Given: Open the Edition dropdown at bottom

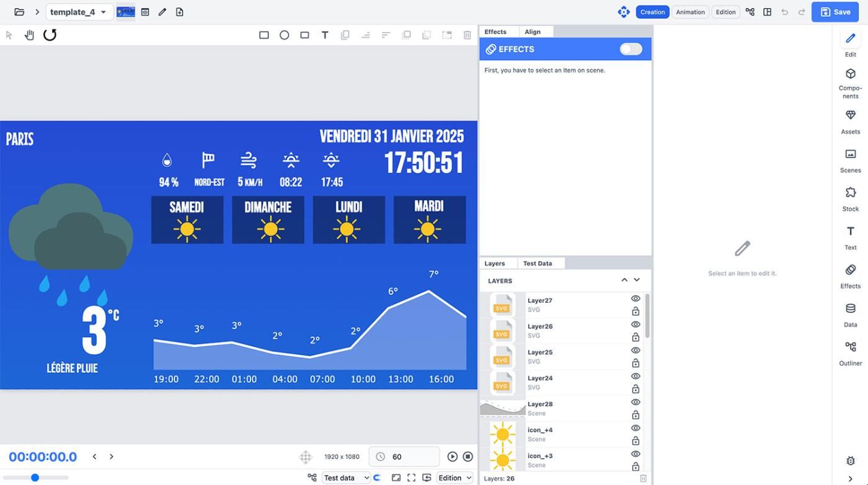Looking at the screenshot, I should point(454,478).
